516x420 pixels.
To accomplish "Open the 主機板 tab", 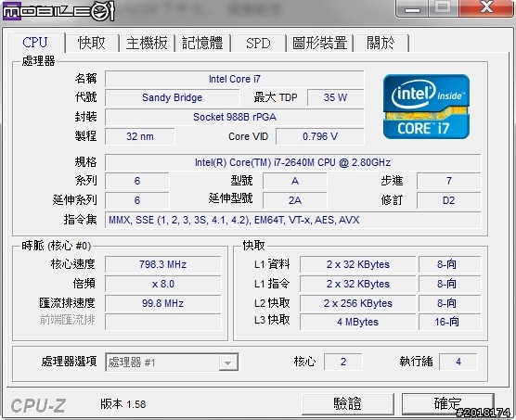I will [147, 43].
